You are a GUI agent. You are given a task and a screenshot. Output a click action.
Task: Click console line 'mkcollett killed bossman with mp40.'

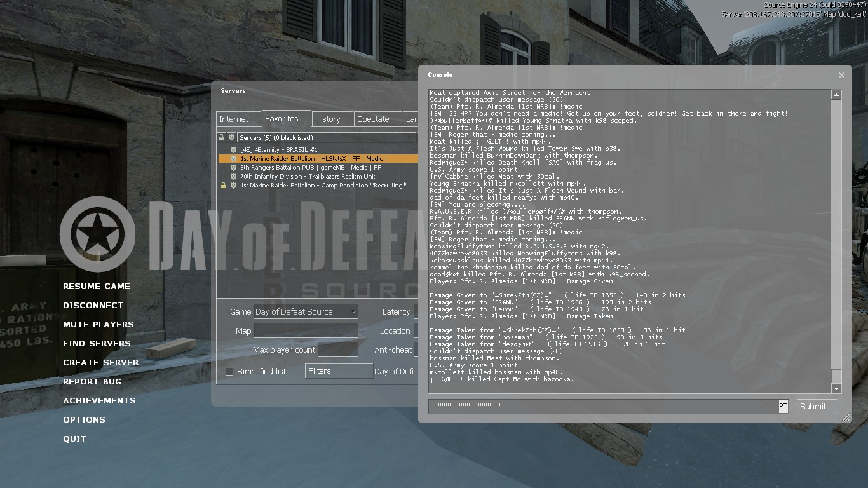pos(496,372)
